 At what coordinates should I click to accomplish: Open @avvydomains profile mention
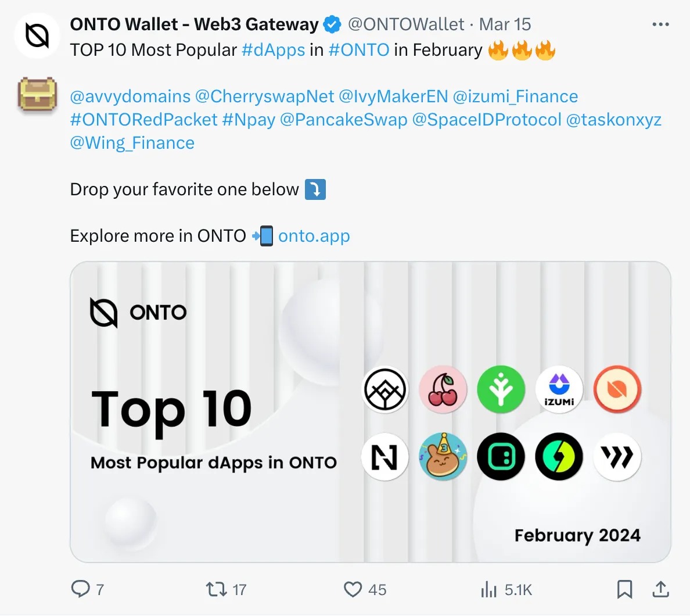pos(130,96)
